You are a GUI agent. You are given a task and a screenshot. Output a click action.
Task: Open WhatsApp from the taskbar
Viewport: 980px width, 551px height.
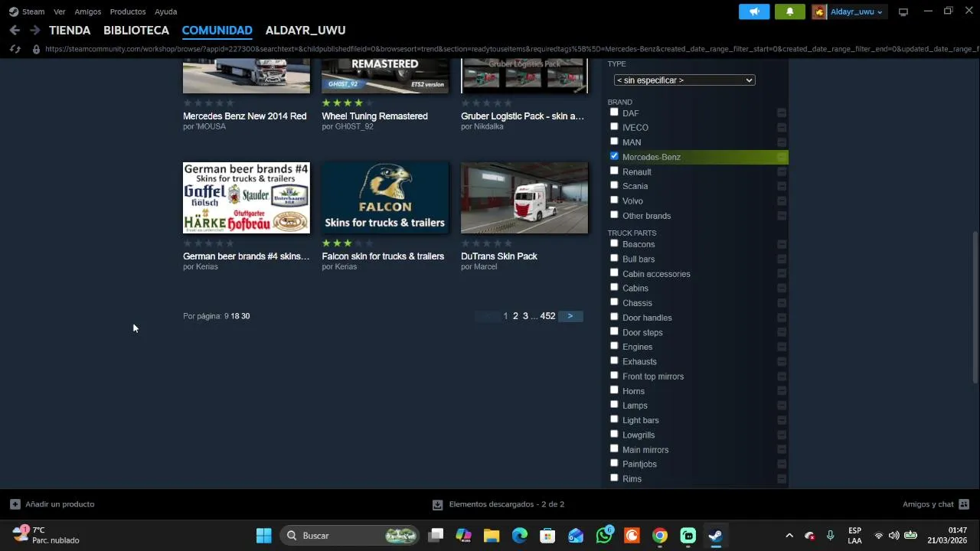point(604,536)
